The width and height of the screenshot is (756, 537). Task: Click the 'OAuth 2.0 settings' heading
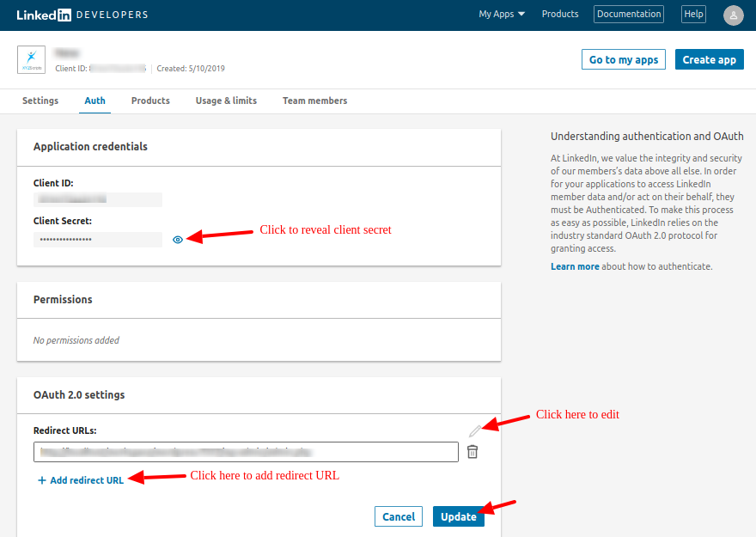point(79,394)
